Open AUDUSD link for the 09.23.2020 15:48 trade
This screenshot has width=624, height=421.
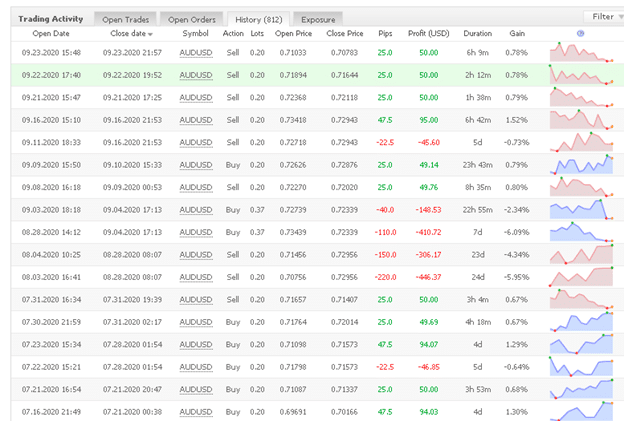coord(195,52)
